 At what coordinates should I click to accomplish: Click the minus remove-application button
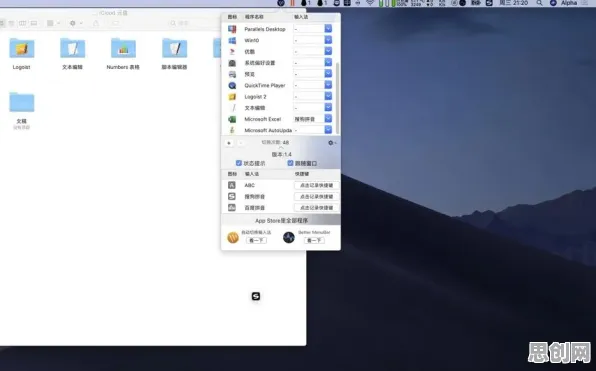point(241,143)
